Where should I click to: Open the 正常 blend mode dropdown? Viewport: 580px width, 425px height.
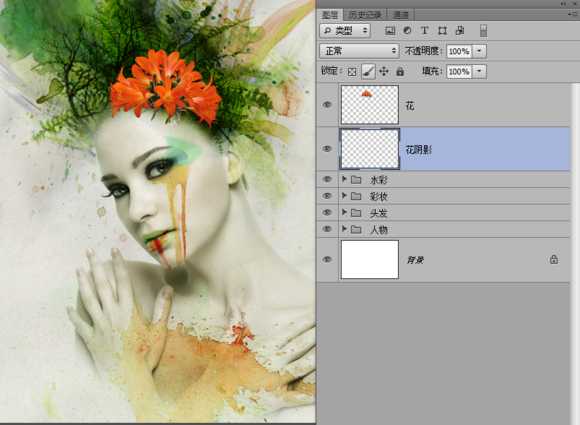point(359,51)
